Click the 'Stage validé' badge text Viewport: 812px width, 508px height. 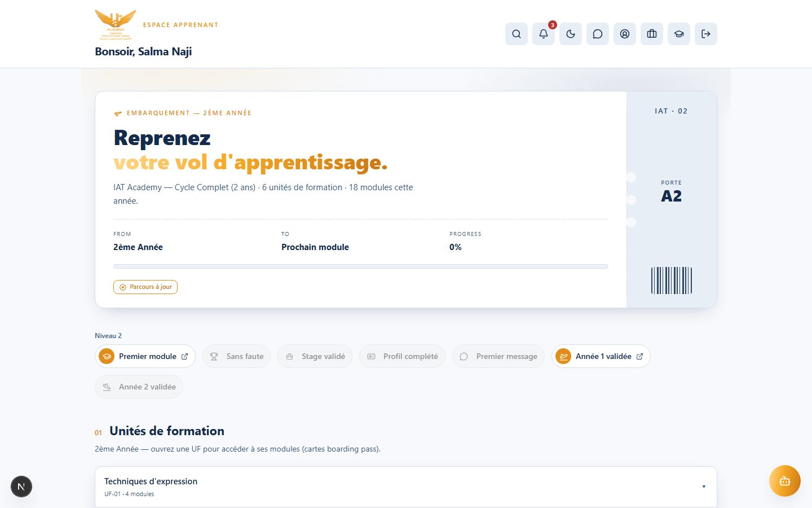323,357
